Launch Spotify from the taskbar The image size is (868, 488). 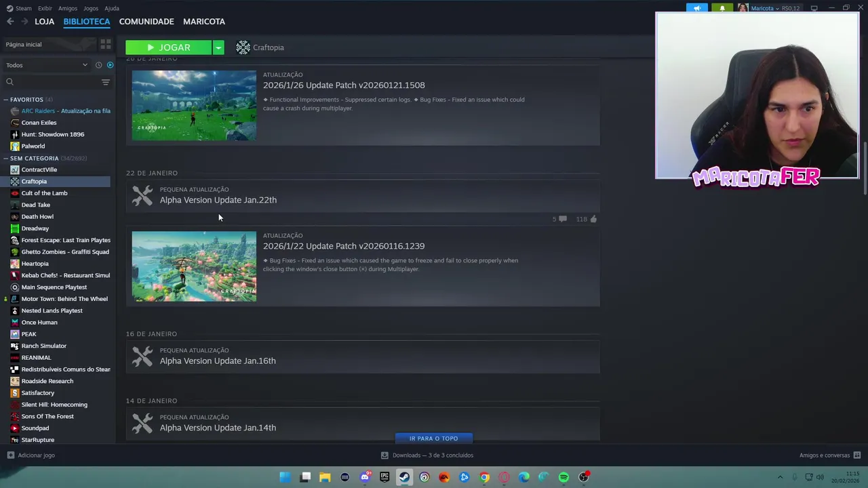[564, 477]
